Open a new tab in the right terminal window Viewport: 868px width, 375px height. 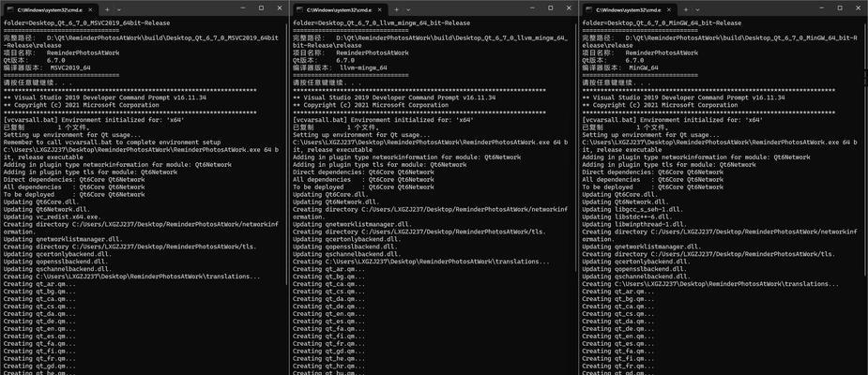(686, 9)
